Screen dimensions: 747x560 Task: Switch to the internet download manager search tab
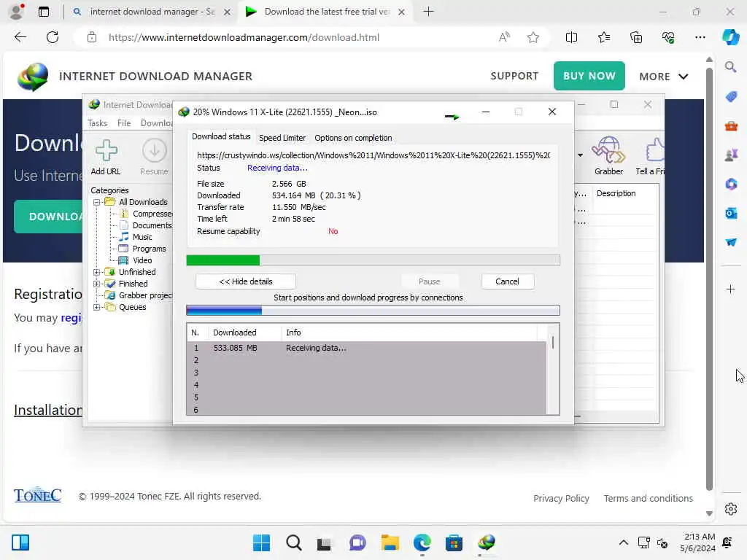pos(152,12)
